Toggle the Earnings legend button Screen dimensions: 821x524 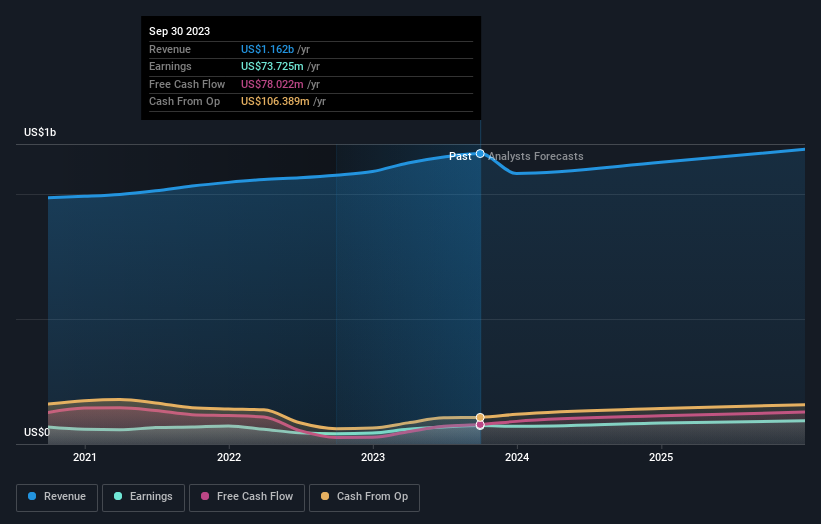143,497
